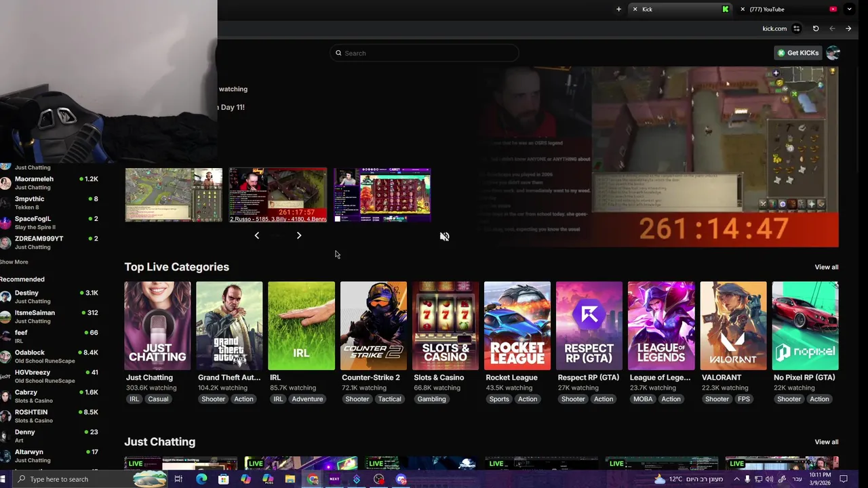This screenshot has height=488, width=868.
Task: Click Tactical tag under Counter-Strike 2
Action: coord(390,399)
